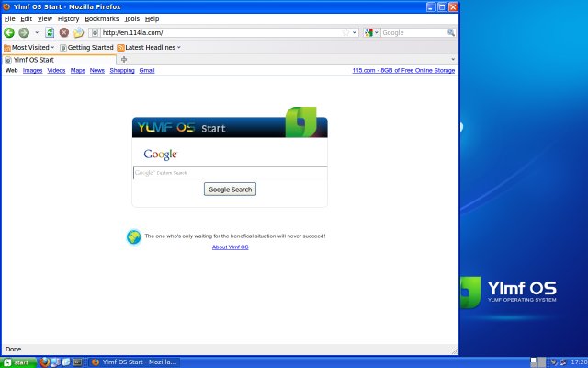The width and height of the screenshot is (588, 368).
Task: Open the Videos link
Action: pyautogui.click(x=56, y=70)
